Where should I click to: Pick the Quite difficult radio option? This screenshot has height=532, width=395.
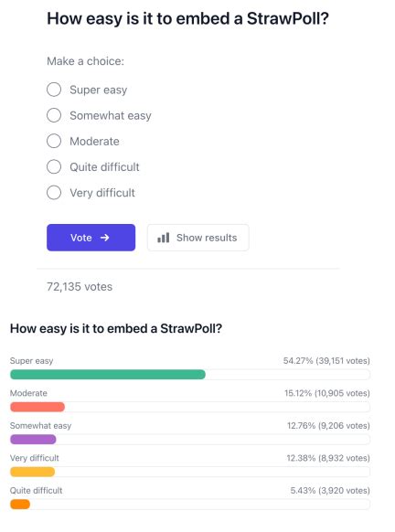[x=54, y=167]
